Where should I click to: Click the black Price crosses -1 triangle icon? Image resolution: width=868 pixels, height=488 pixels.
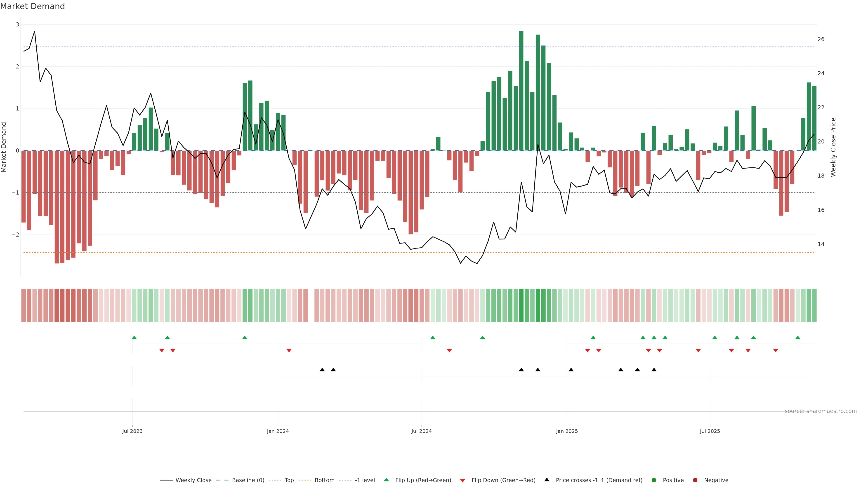tap(547, 480)
